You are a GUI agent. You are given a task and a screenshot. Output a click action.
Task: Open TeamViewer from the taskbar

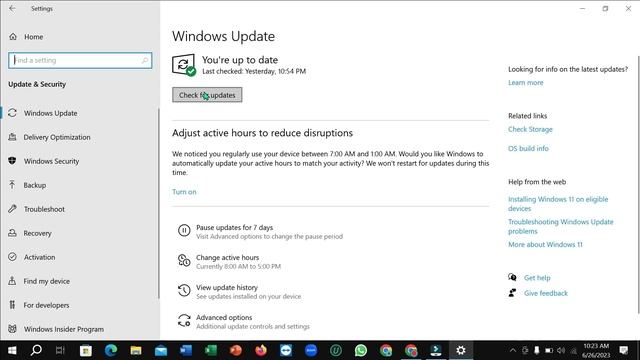[x=286, y=350]
